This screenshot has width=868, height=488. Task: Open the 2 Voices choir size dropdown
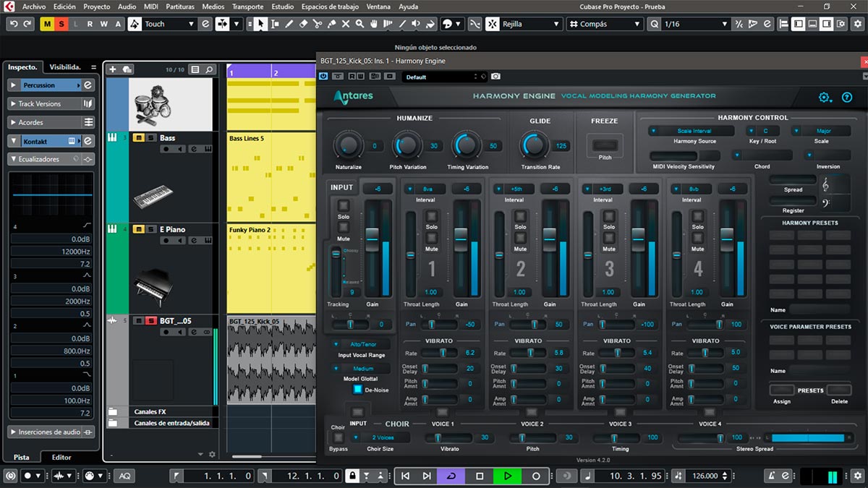[x=380, y=437]
